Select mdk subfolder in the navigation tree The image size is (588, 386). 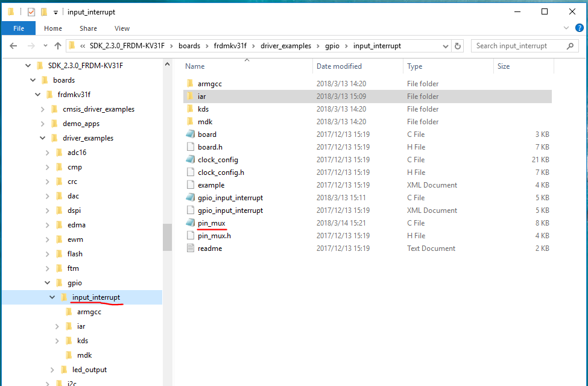(x=84, y=355)
